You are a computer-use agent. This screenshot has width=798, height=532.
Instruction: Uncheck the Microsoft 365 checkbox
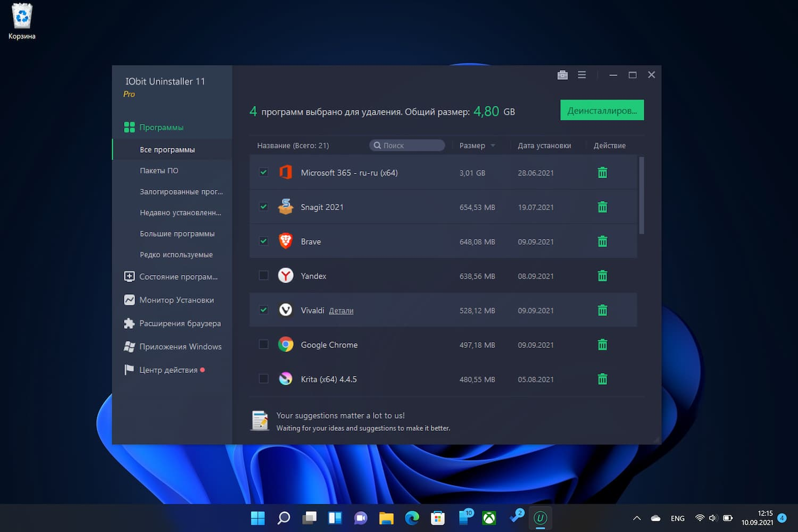(x=263, y=172)
